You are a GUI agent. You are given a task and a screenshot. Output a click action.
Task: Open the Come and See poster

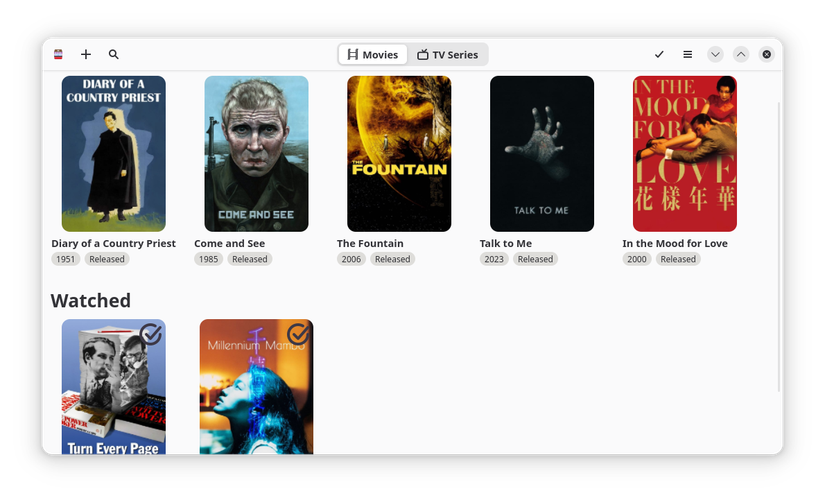coord(256,154)
